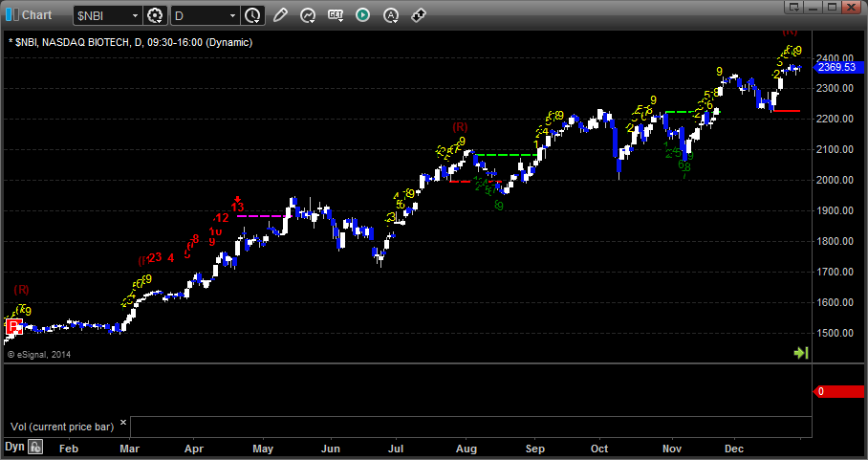Click the Jul label on time axis

(x=396, y=449)
